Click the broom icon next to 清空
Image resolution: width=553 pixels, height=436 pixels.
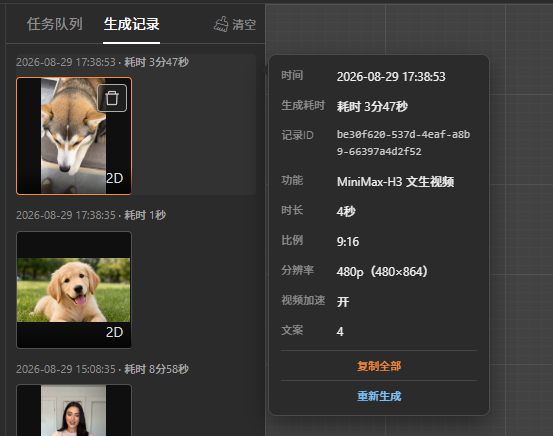[221, 24]
